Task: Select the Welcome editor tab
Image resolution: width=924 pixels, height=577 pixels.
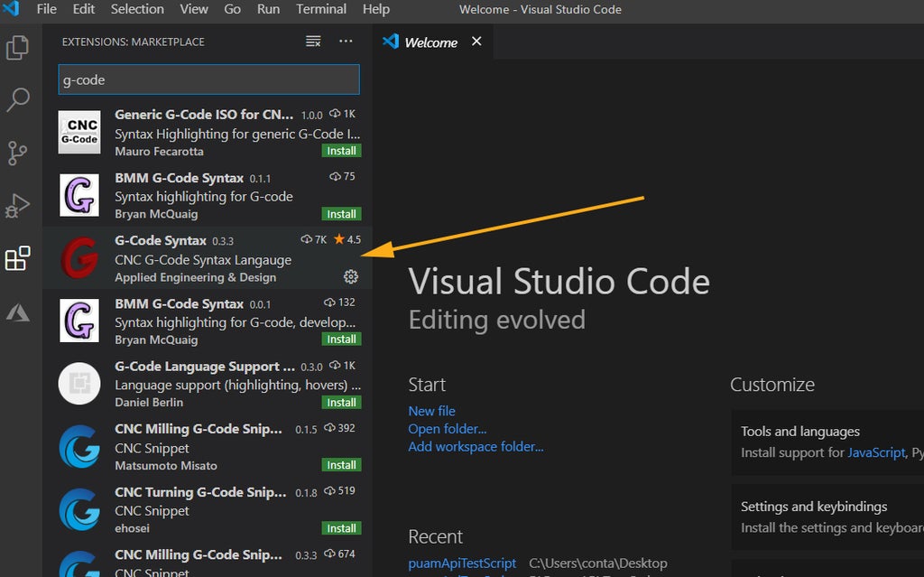Action: click(x=432, y=42)
